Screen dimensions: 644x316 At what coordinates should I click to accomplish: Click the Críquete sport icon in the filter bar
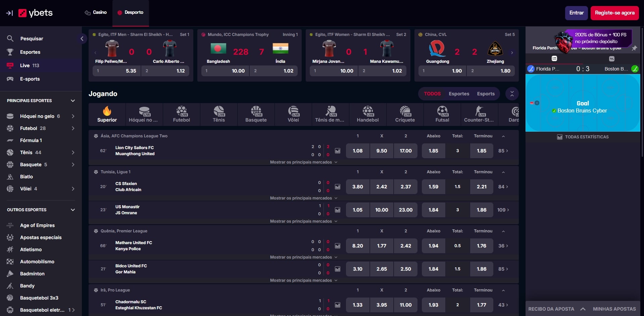[405, 114]
